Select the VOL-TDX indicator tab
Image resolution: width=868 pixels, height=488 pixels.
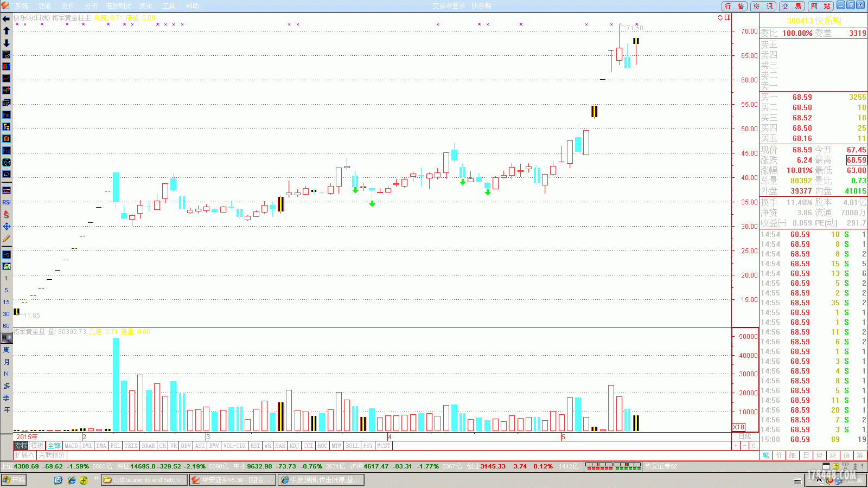tap(235, 446)
